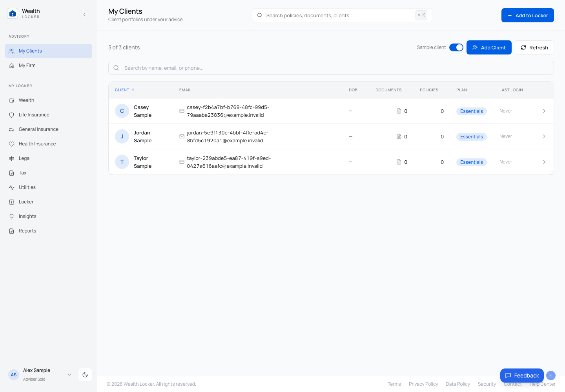Click the email icon in Jordan Sample's row
The image size is (565, 392).
click(x=182, y=136)
